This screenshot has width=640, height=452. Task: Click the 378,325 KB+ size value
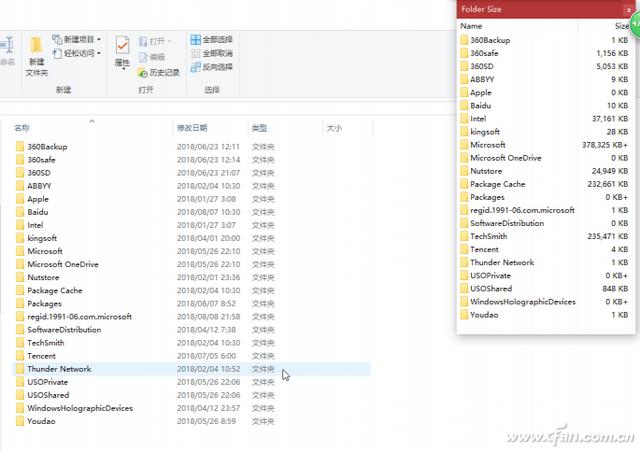click(x=605, y=145)
